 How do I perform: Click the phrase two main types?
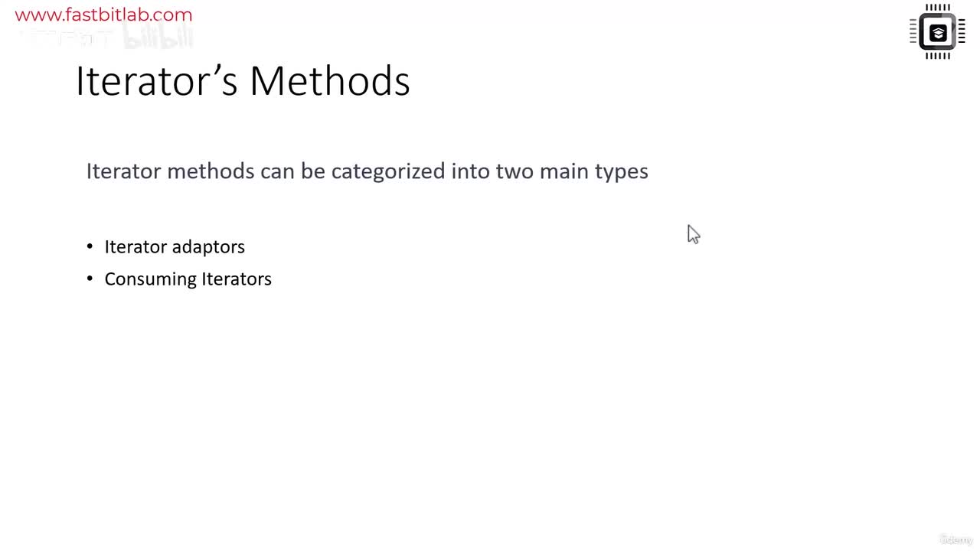click(x=572, y=171)
